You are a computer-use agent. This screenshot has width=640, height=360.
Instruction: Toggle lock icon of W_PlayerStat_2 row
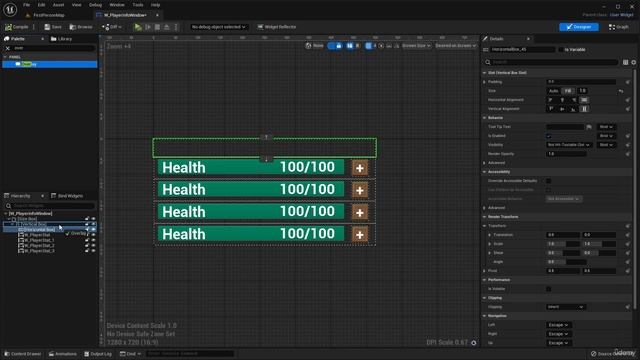[x=87, y=246]
